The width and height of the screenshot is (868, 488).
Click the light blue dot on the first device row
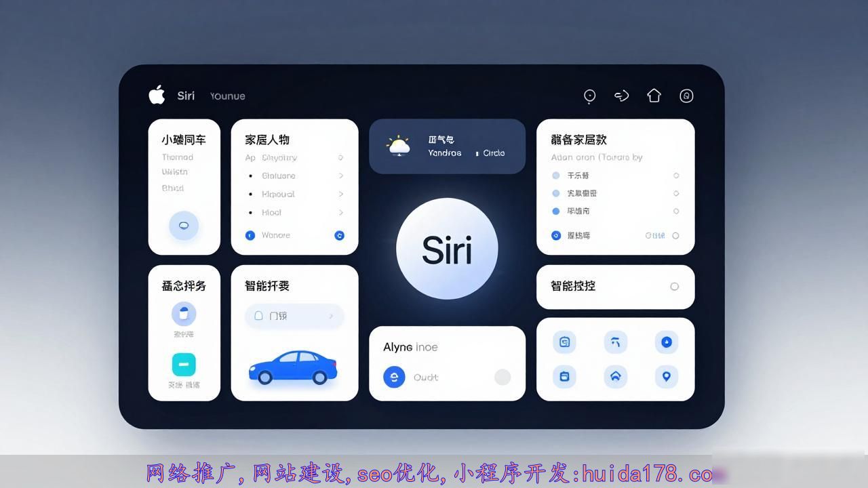[x=556, y=176]
